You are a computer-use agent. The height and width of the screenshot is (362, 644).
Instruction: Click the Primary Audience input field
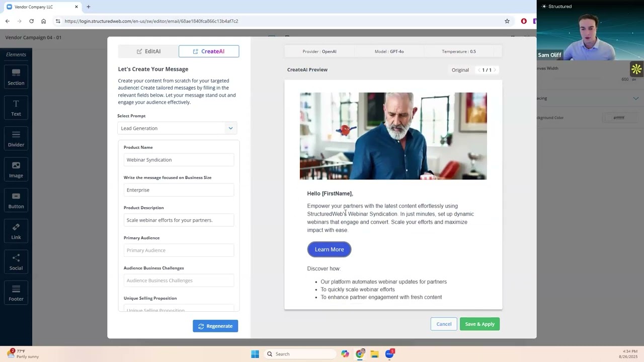pyautogui.click(x=179, y=250)
